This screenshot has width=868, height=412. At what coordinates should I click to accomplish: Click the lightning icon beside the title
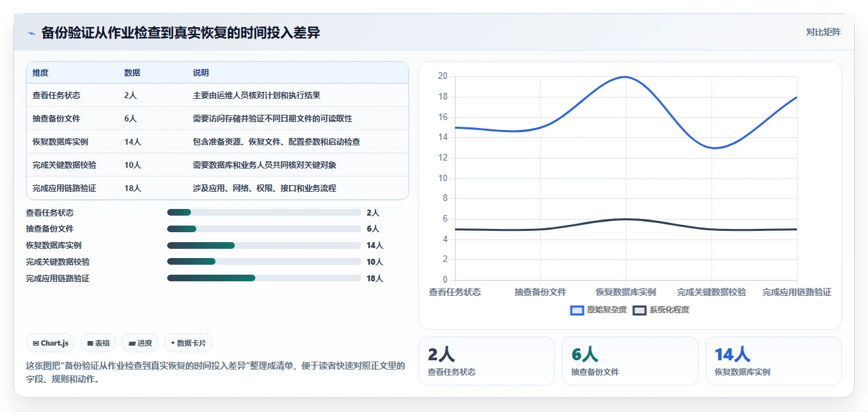(x=31, y=33)
